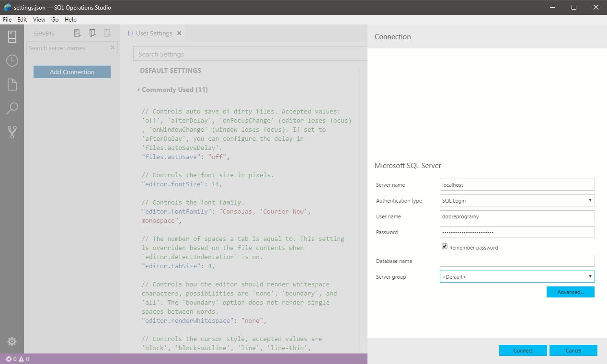Close the User Settings tab

pos(179,34)
